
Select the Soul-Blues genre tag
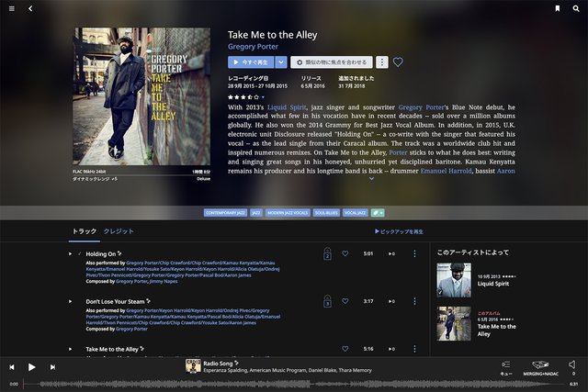click(x=326, y=213)
